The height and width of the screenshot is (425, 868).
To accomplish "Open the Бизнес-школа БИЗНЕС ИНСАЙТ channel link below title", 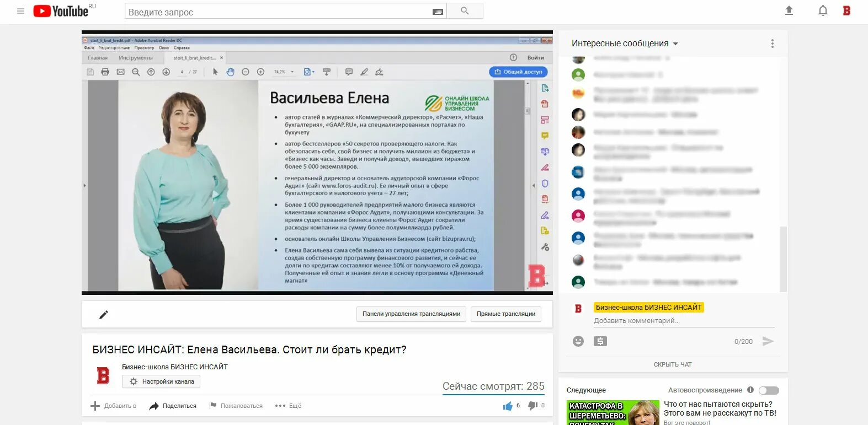I will click(x=174, y=367).
